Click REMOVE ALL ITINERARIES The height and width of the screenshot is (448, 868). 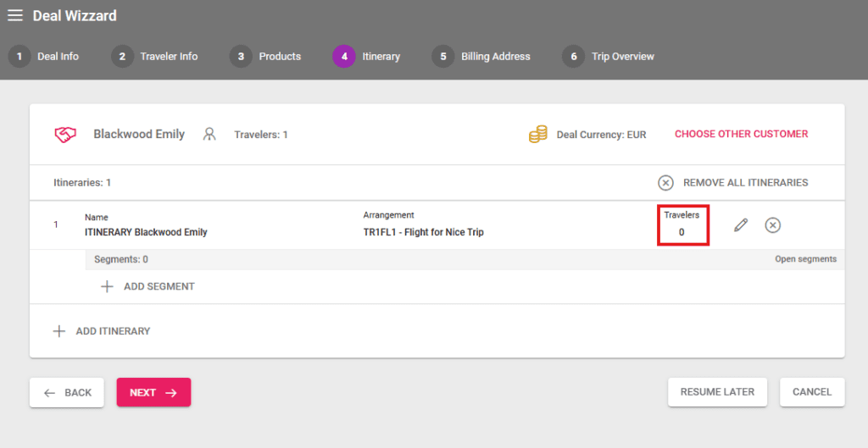(733, 183)
